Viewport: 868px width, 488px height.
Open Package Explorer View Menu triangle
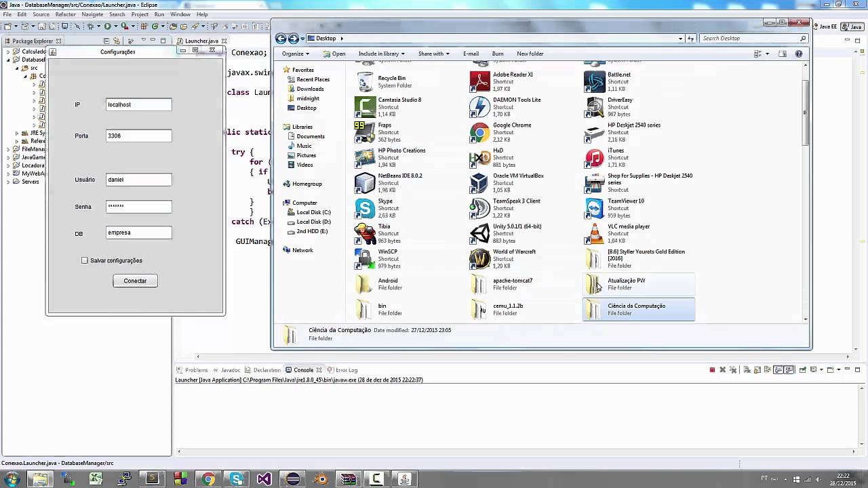(144, 40)
